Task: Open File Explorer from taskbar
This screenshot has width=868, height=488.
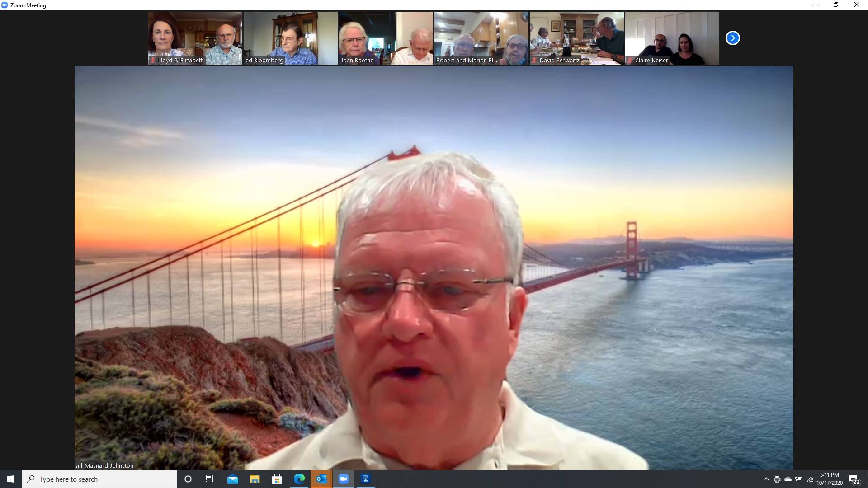Action: pyautogui.click(x=255, y=479)
